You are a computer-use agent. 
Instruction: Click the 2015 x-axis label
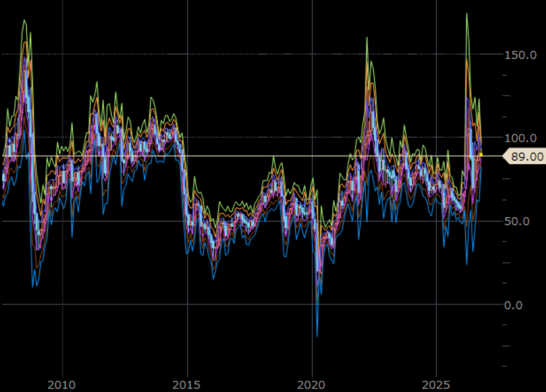[x=186, y=385]
